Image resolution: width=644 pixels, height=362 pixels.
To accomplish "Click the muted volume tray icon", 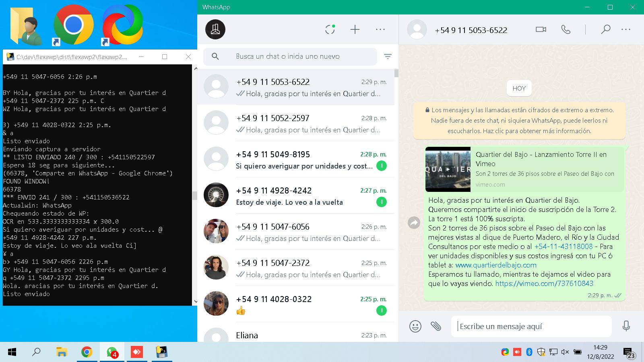I will (565, 352).
